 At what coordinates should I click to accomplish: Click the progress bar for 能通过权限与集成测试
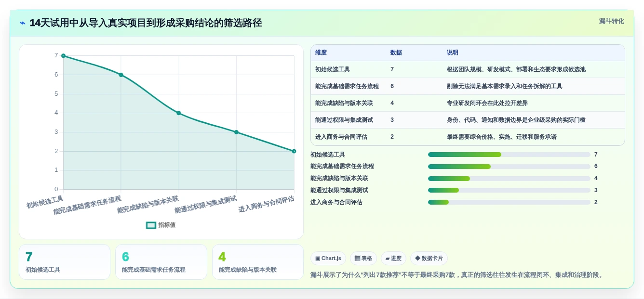coord(509,190)
